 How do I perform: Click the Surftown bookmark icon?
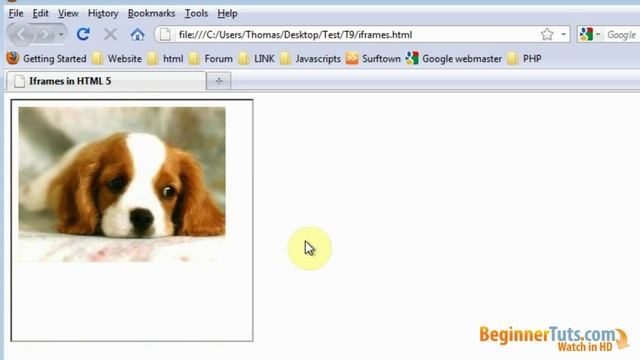coord(352,59)
